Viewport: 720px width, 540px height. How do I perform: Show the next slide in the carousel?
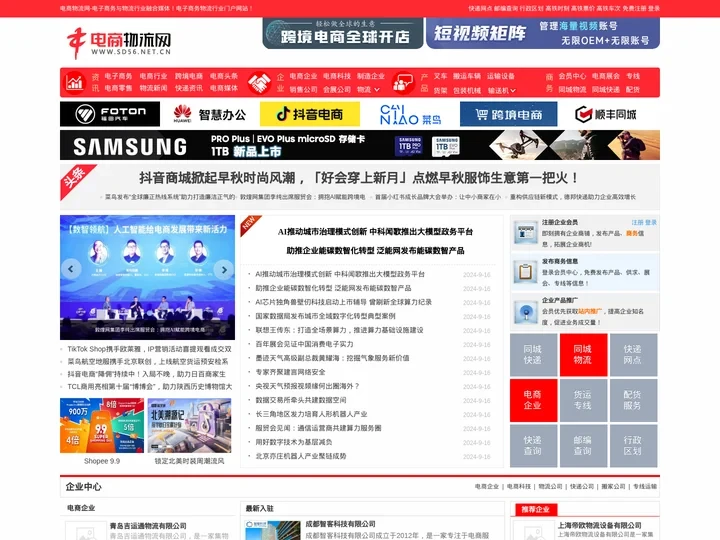point(224,269)
